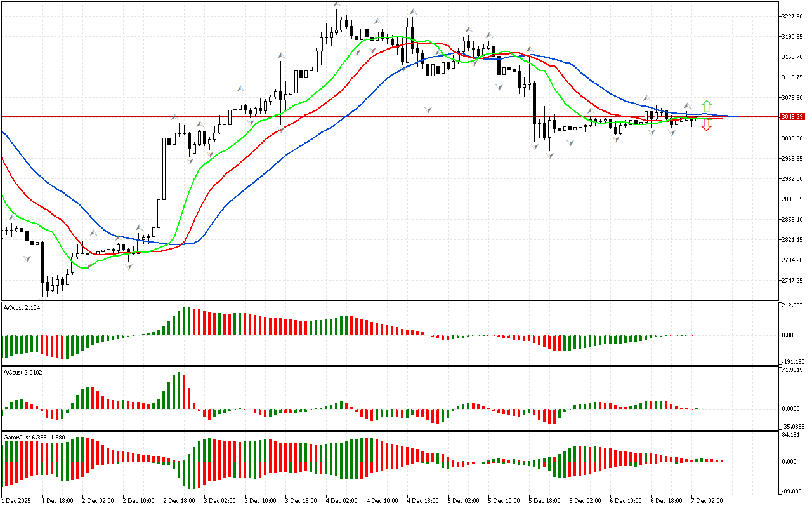Viewport: 812px width, 508px height.
Task: Click the down fractal below 5 Dec 18:00 low
Action: pyautogui.click(x=549, y=156)
